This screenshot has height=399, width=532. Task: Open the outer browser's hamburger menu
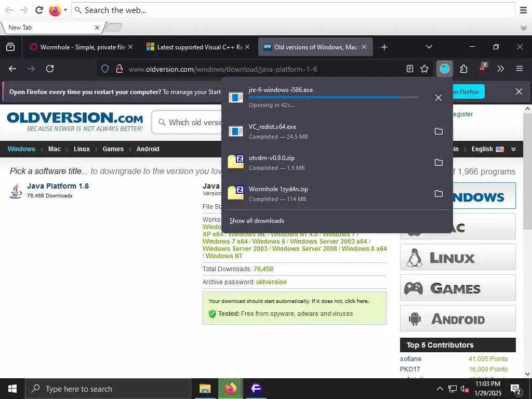coord(524,10)
